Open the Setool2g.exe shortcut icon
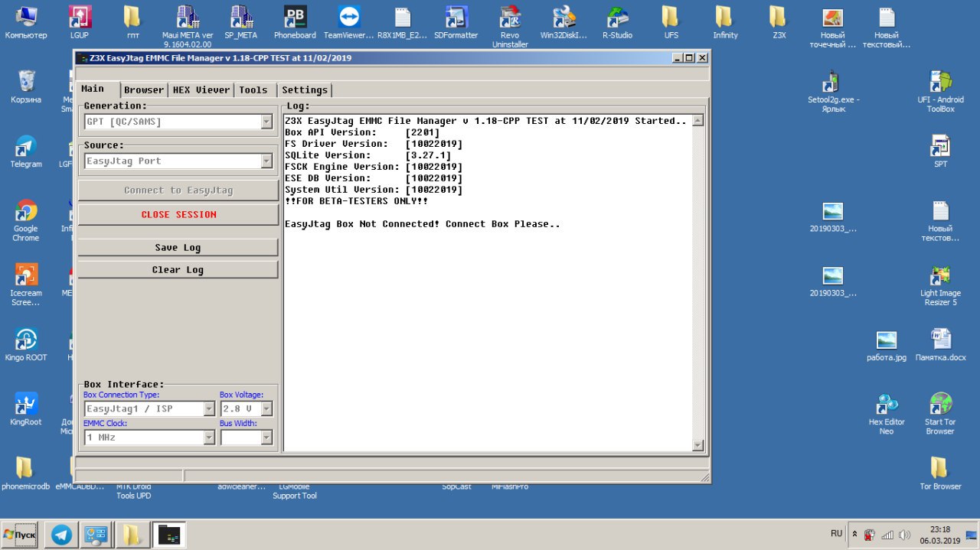This screenshot has width=980, height=550. pyautogui.click(x=833, y=92)
